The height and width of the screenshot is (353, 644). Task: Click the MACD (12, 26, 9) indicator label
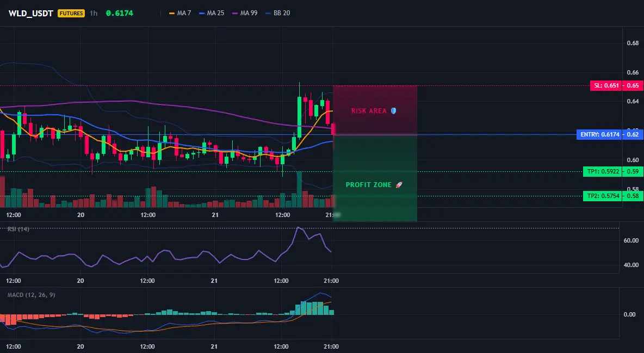point(31,295)
